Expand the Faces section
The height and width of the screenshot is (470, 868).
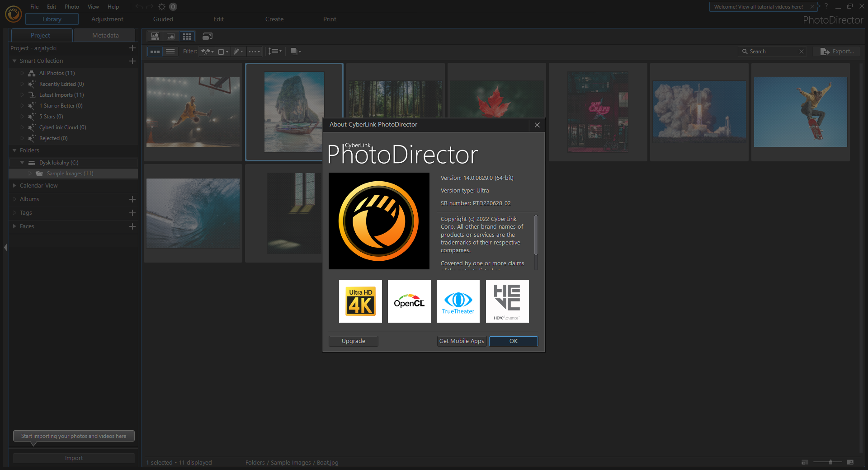[x=14, y=226]
